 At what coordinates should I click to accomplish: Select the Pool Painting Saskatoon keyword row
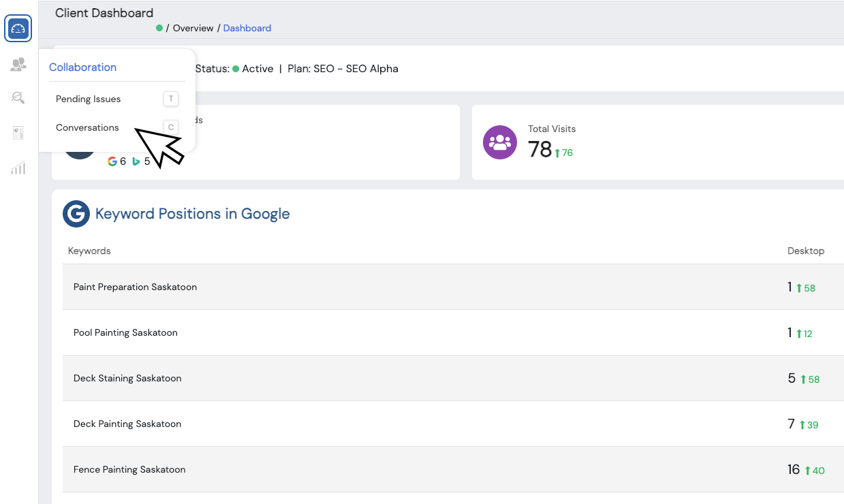[x=125, y=333]
